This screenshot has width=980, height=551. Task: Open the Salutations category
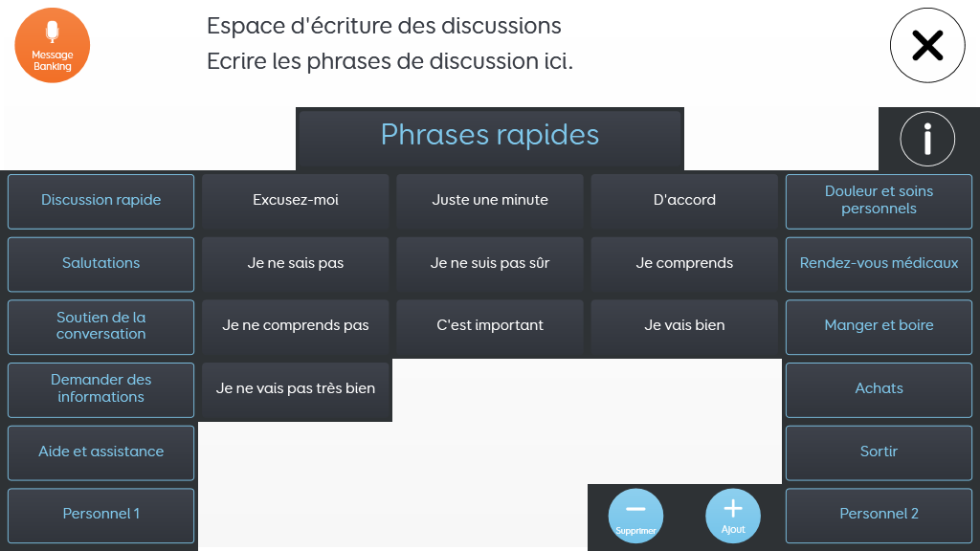pyautogui.click(x=101, y=264)
